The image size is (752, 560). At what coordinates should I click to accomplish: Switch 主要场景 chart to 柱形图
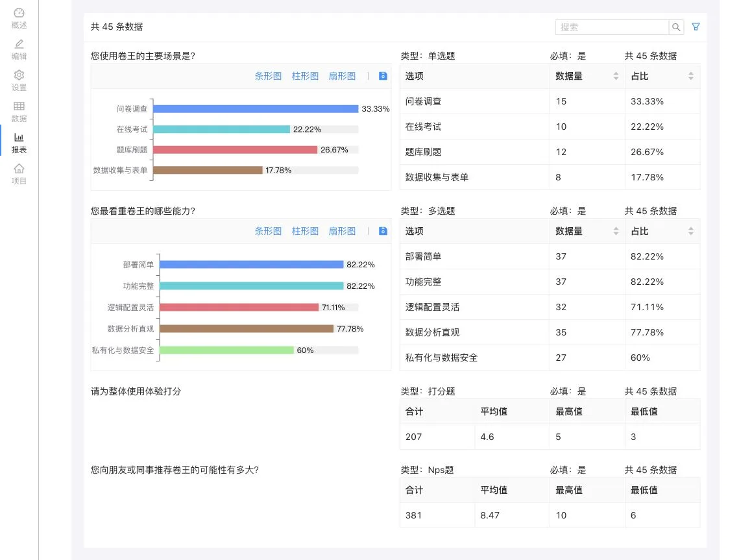(305, 76)
